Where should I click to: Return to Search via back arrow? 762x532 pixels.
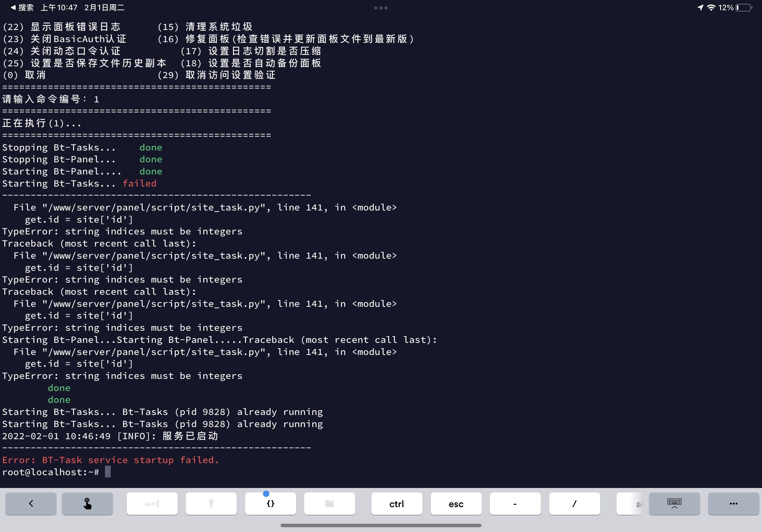coord(22,8)
